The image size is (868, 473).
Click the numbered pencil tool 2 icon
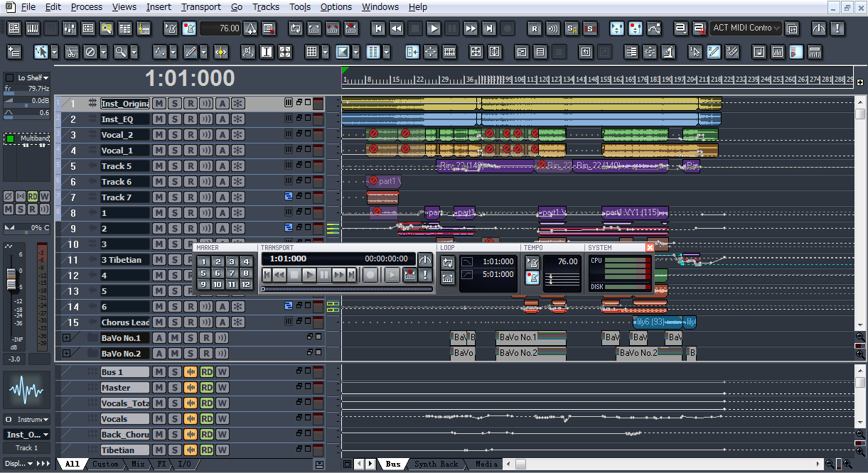click(714, 52)
